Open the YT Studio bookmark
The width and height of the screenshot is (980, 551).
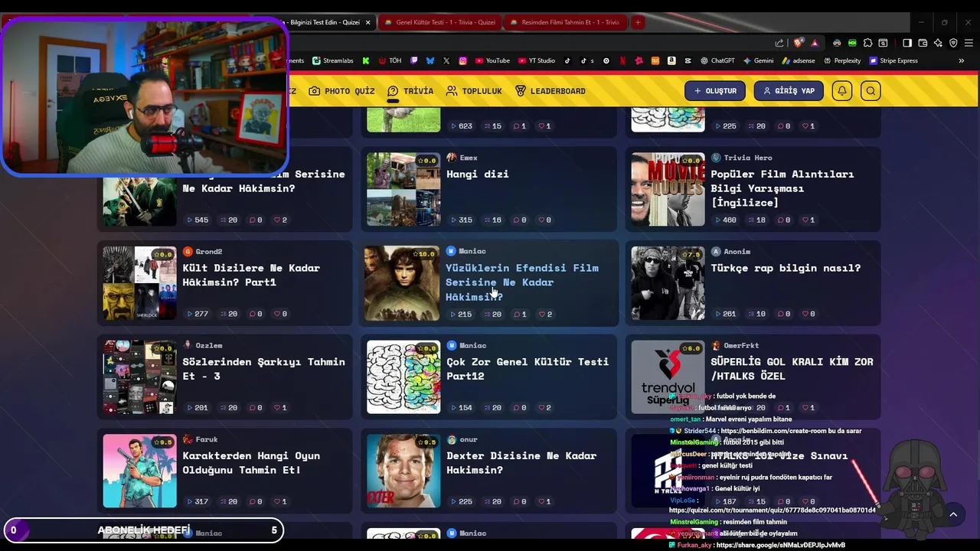(x=537, y=60)
